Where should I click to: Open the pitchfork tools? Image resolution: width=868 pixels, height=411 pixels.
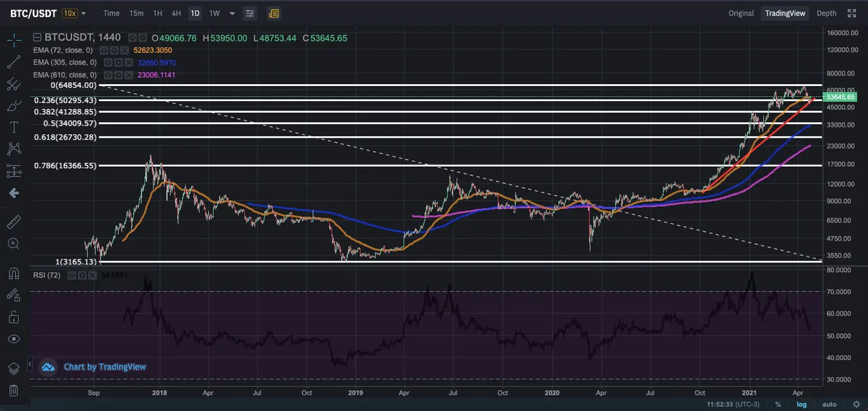(x=14, y=84)
